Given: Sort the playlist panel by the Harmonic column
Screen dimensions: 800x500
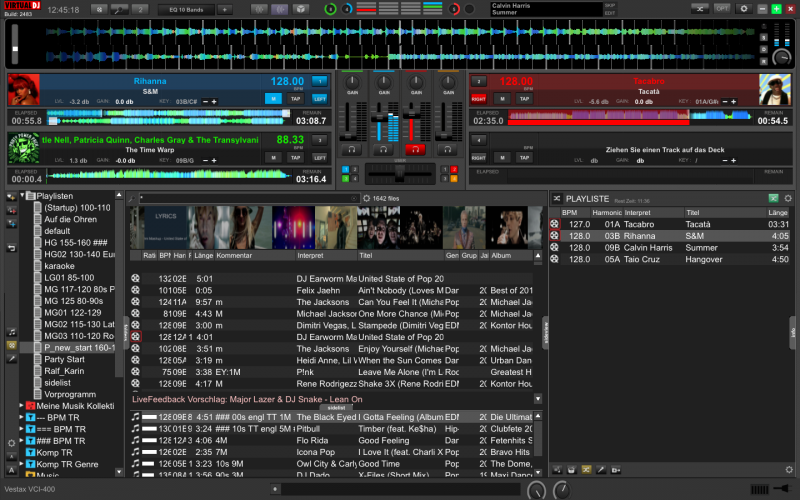Looking at the screenshot, I should [x=607, y=213].
